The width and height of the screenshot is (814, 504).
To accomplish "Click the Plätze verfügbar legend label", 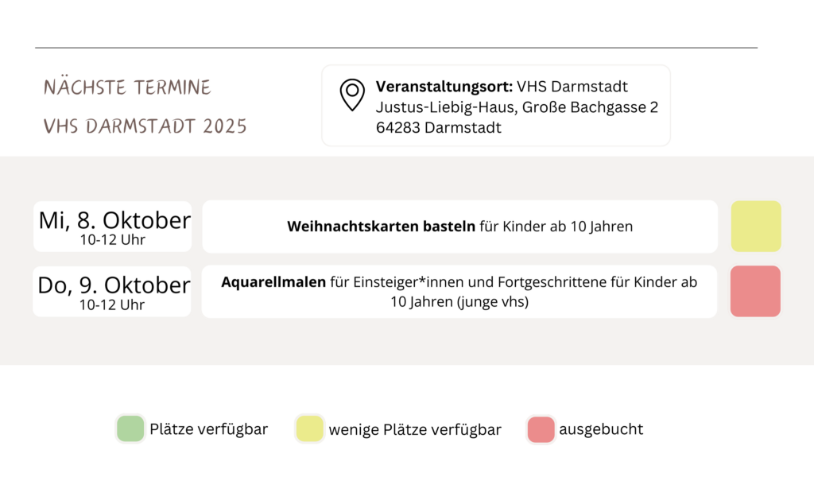I will pyautogui.click(x=208, y=429).
